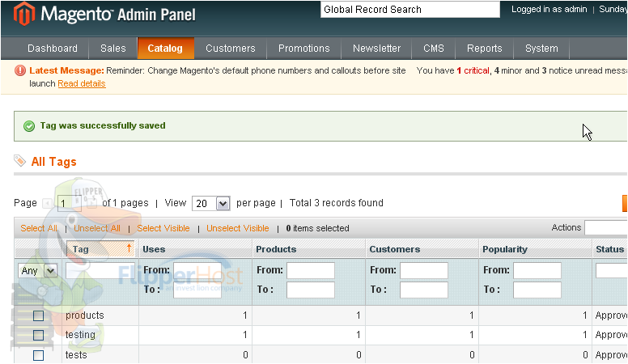Click the Products From filter field

[x=311, y=270]
